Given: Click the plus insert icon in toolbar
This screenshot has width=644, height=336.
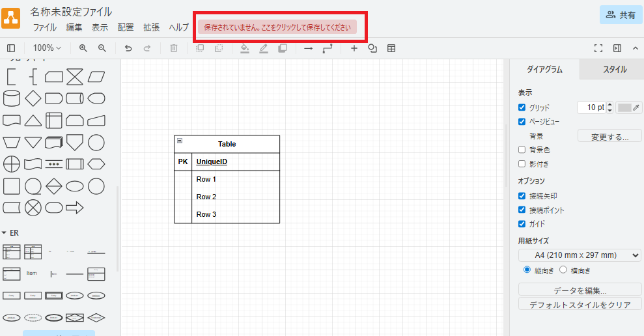Looking at the screenshot, I should click(x=354, y=48).
